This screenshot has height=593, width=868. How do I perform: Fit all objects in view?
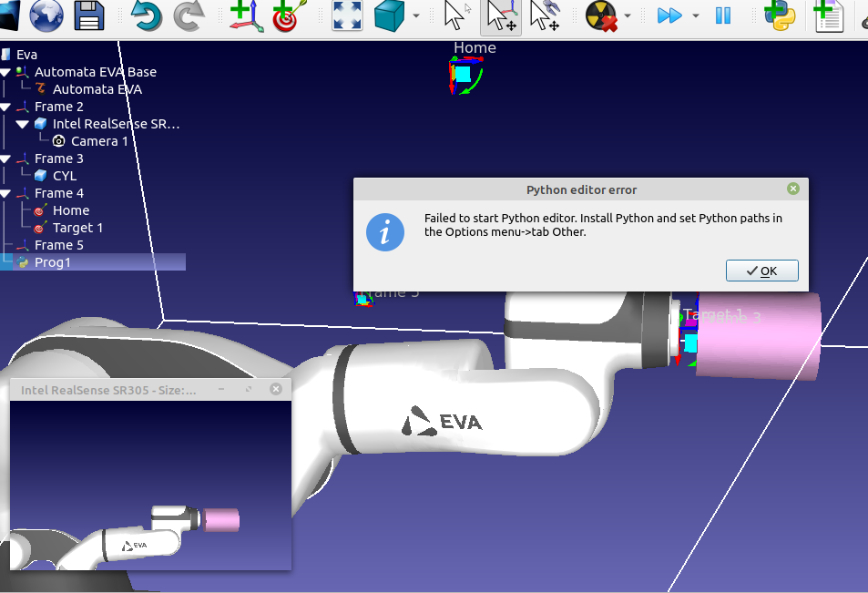[347, 15]
